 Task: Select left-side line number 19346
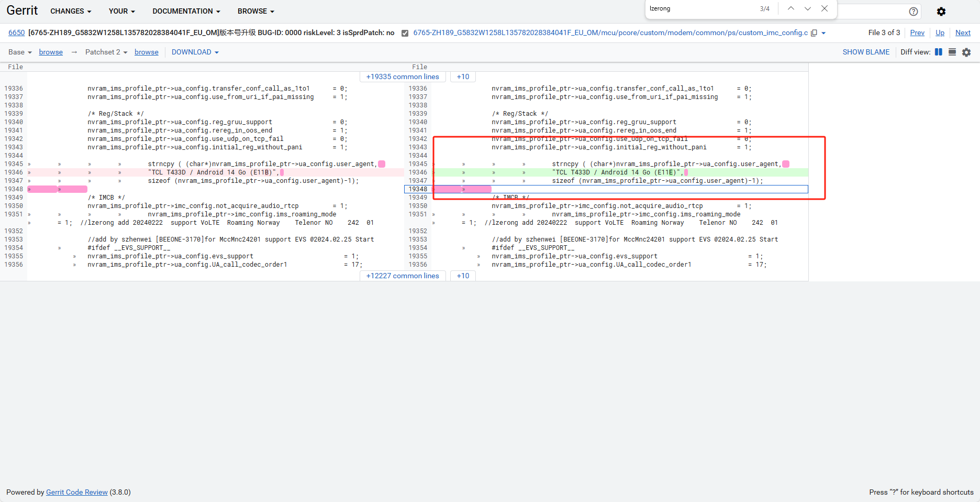[14, 172]
